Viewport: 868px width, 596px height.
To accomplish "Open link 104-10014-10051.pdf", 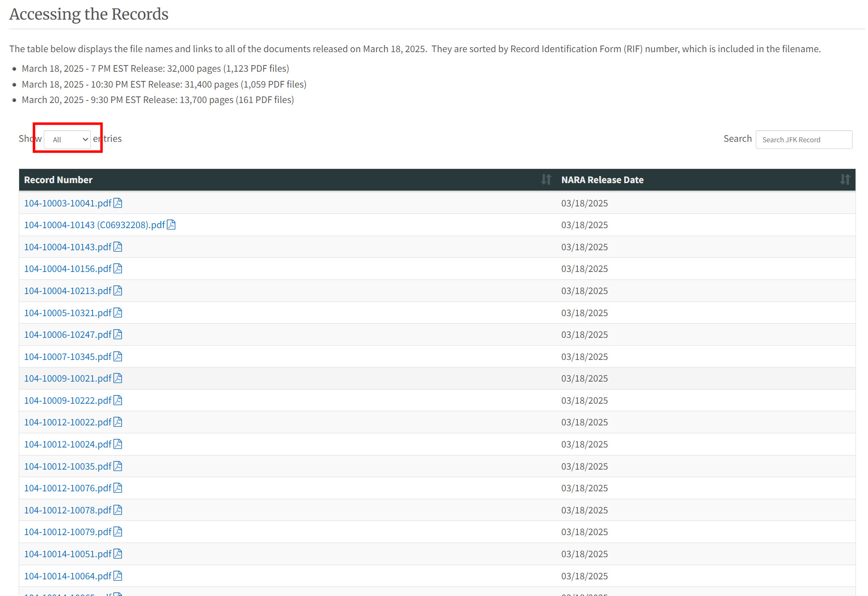I will tap(68, 554).
